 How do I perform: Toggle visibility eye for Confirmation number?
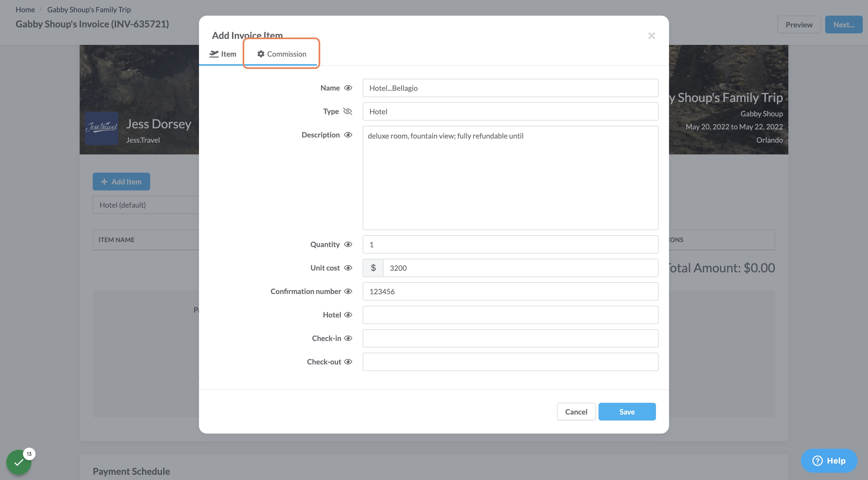point(348,291)
